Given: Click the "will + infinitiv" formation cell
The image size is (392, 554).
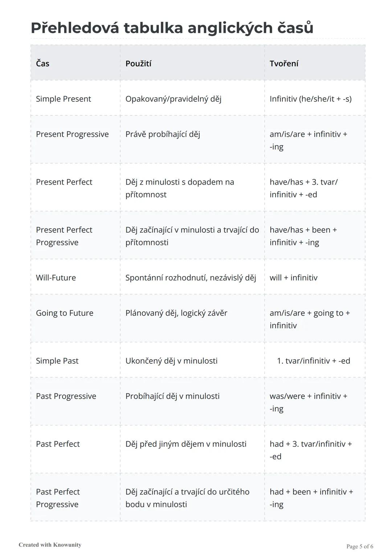Looking at the screenshot, I should (293, 278).
